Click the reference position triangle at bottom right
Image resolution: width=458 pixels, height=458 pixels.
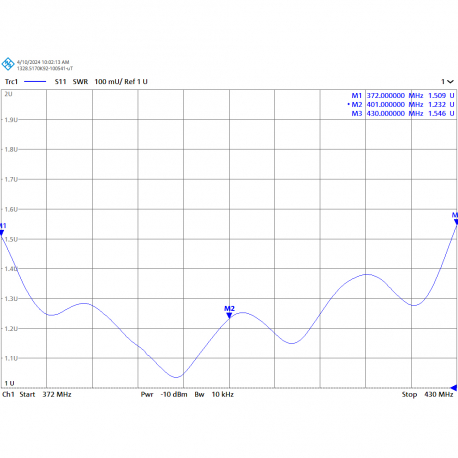pos(454,387)
